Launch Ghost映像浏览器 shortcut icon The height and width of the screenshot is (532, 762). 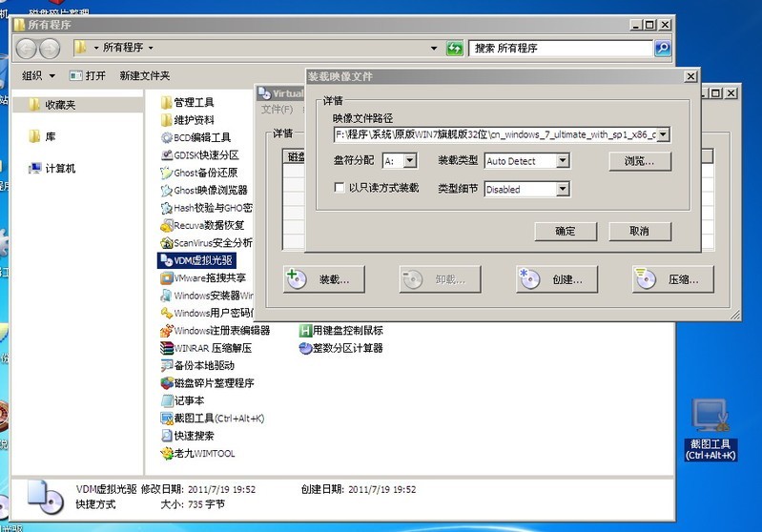click(x=167, y=190)
